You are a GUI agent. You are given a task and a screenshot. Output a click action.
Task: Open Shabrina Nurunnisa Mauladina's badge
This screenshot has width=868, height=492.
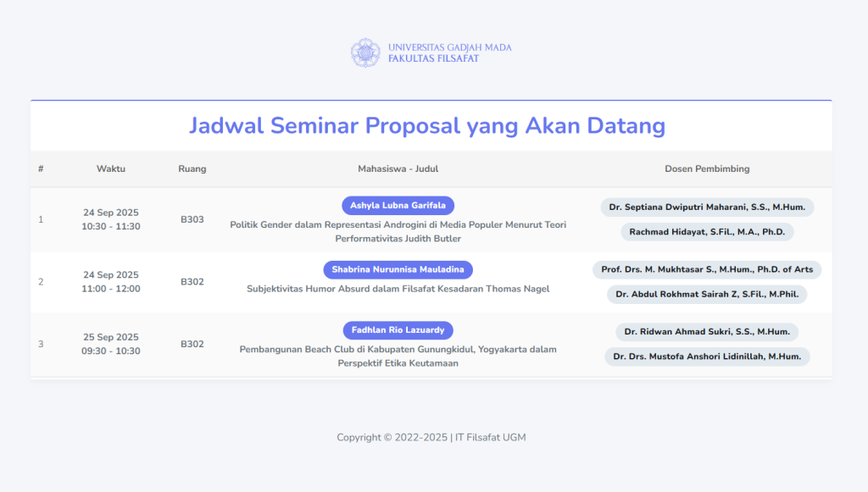[x=399, y=269]
